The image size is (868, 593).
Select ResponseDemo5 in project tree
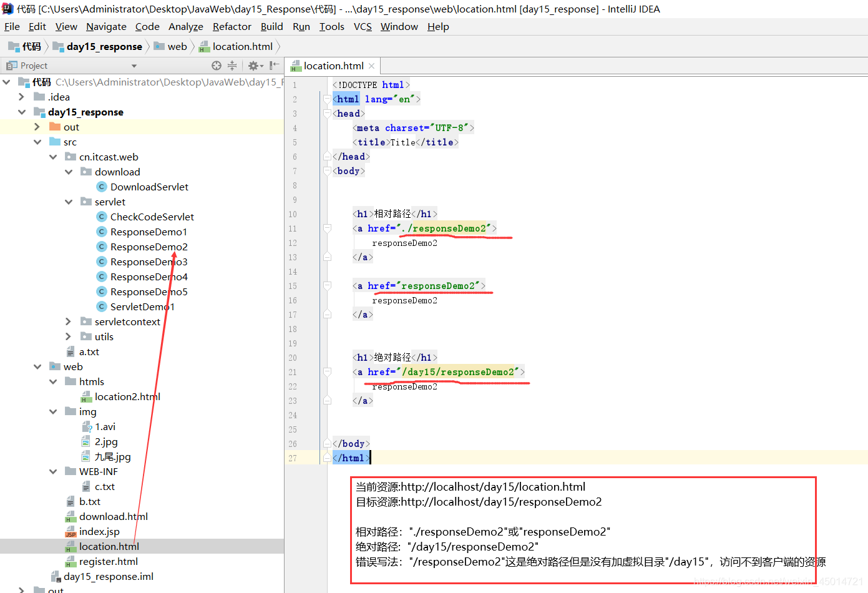click(149, 292)
